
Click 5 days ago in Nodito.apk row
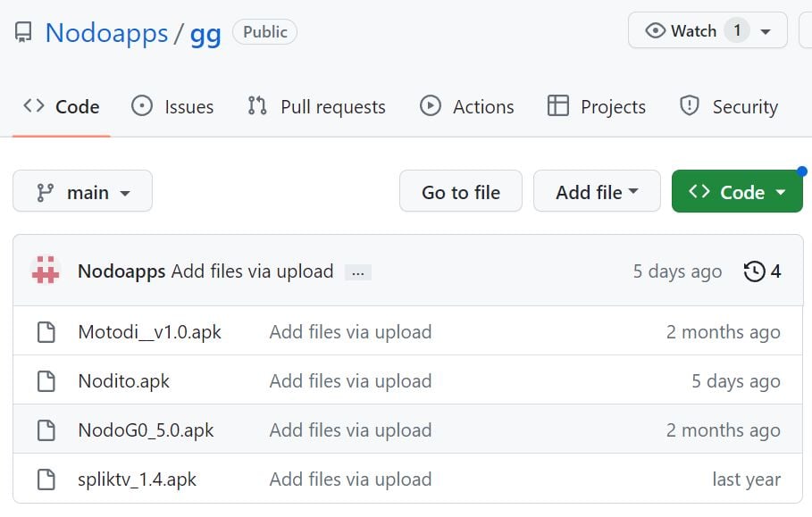[736, 381]
